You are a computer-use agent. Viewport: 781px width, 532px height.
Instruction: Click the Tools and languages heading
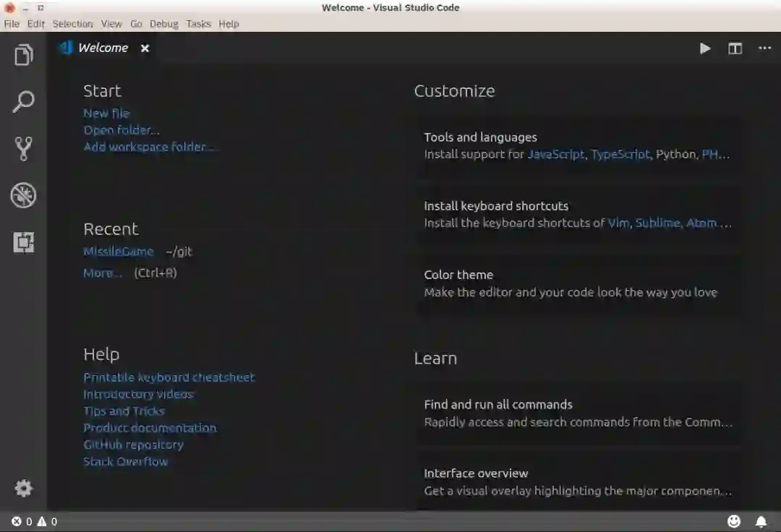coord(480,137)
